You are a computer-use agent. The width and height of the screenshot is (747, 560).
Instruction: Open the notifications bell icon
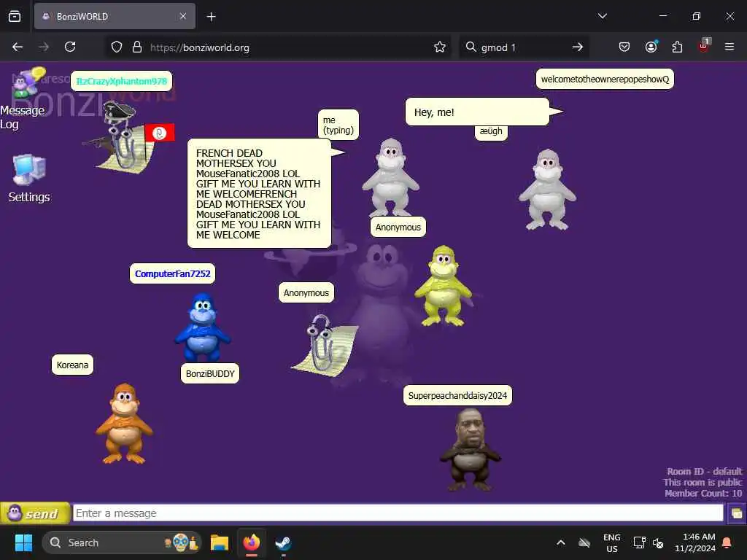(x=727, y=542)
